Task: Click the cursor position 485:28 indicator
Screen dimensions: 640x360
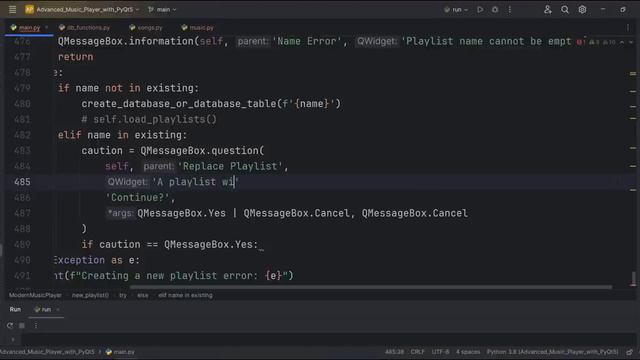Action: click(394, 352)
